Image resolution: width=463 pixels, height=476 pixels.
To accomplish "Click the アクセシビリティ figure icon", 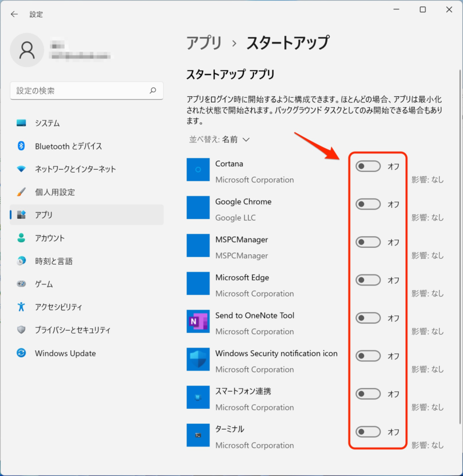I will (x=21, y=306).
